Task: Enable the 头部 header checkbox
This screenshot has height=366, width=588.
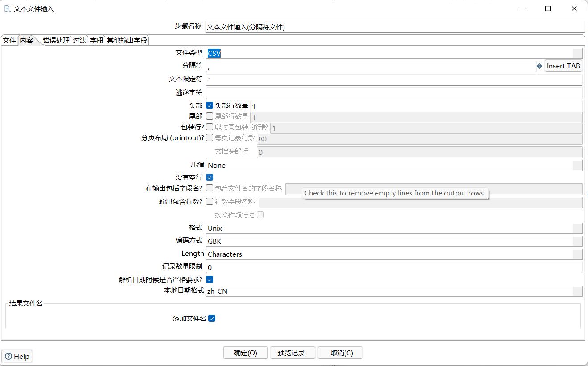Action: coord(210,106)
